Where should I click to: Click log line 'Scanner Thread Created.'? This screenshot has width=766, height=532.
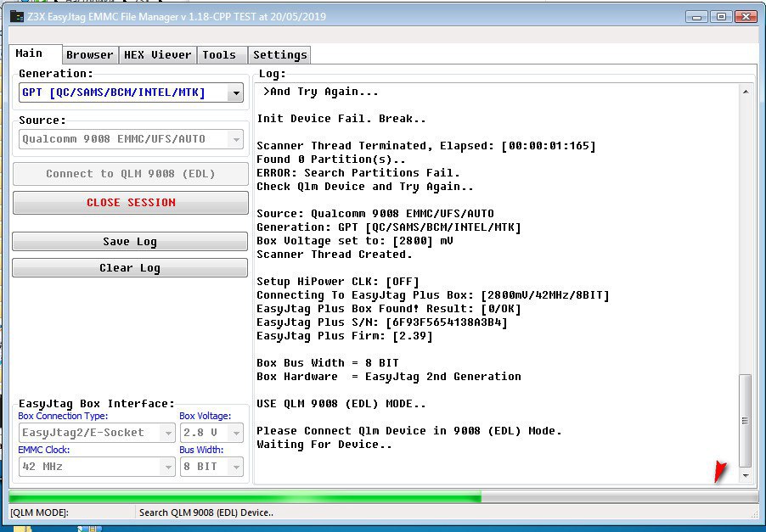pyautogui.click(x=335, y=255)
